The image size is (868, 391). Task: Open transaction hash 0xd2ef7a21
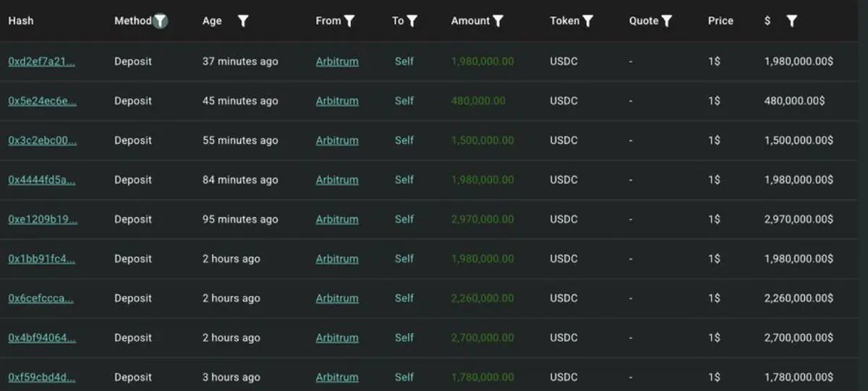click(x=41, y=62)
